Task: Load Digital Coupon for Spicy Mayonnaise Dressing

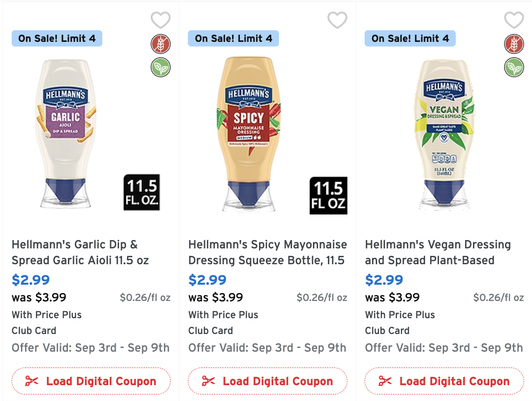Action: pyautogui.click(x=267, y=381)
